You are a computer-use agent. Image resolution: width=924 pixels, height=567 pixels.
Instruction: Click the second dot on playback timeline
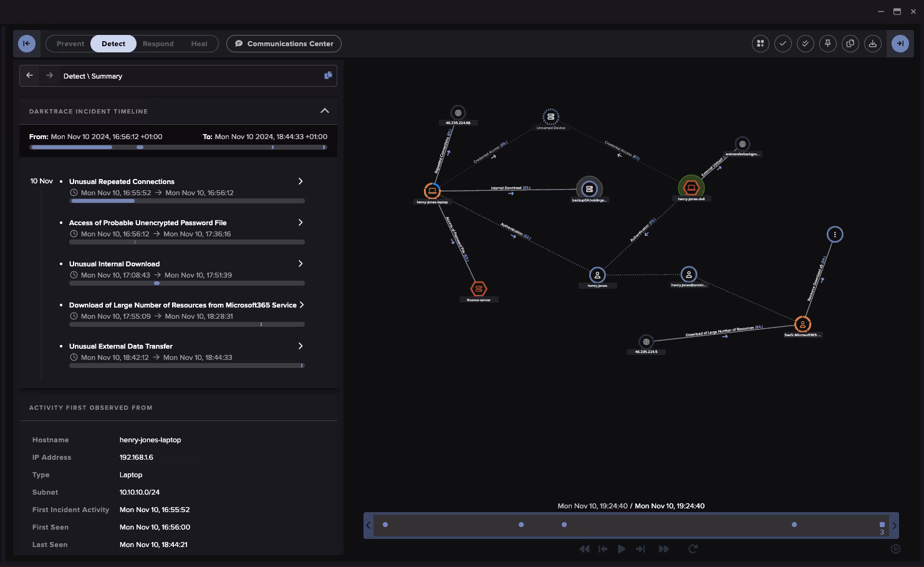coord(521,525)
